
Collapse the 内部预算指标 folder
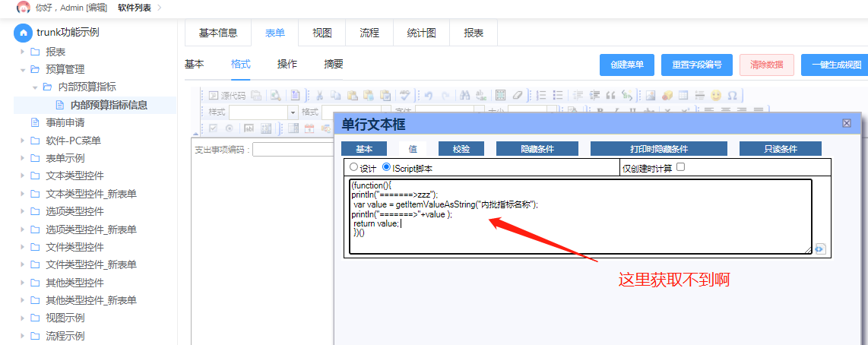(x=36, y=87)
